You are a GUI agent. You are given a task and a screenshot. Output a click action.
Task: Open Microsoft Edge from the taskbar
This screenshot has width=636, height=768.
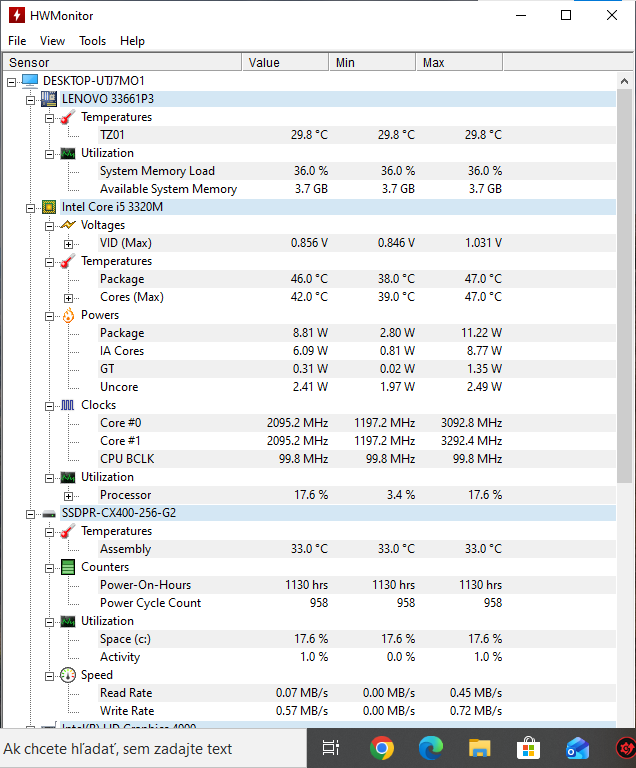pos(431,748)
